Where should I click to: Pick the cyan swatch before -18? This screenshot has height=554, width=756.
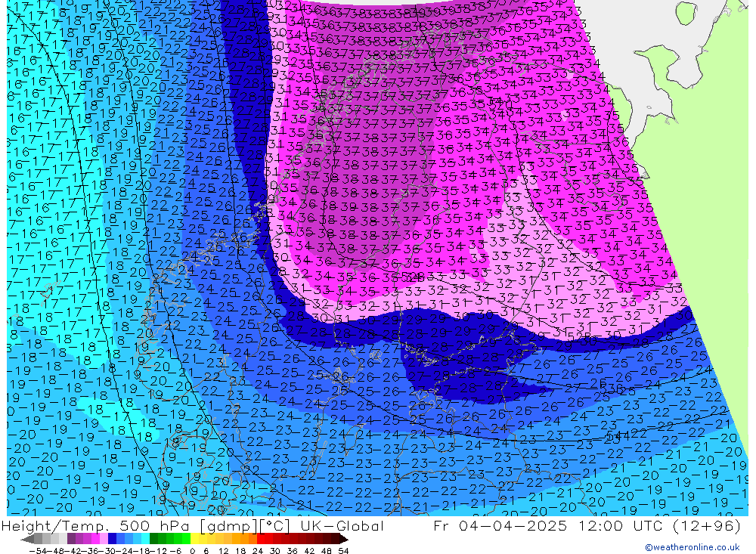(x=145, y=539)
